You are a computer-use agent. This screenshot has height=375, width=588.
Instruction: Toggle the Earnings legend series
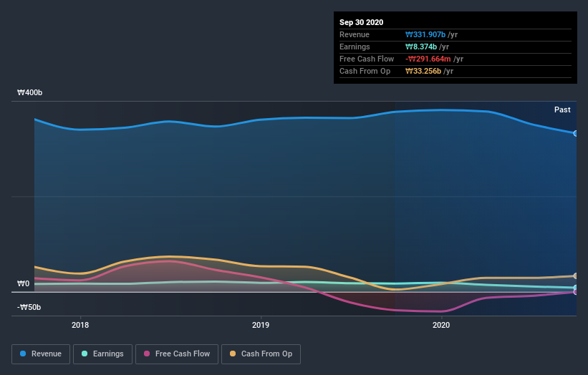102,354
